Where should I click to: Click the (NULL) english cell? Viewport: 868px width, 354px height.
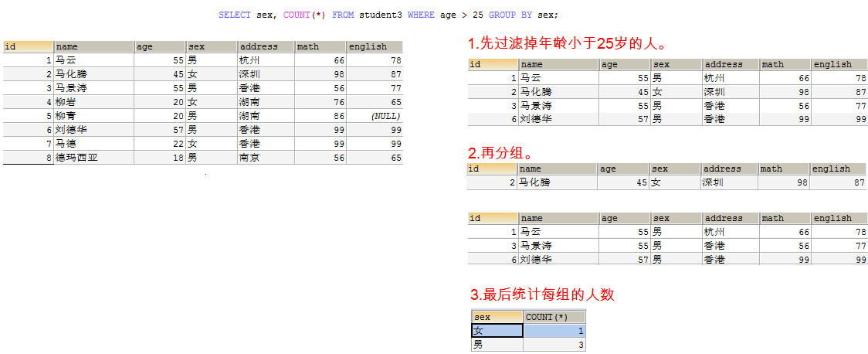tap(375, 116)
